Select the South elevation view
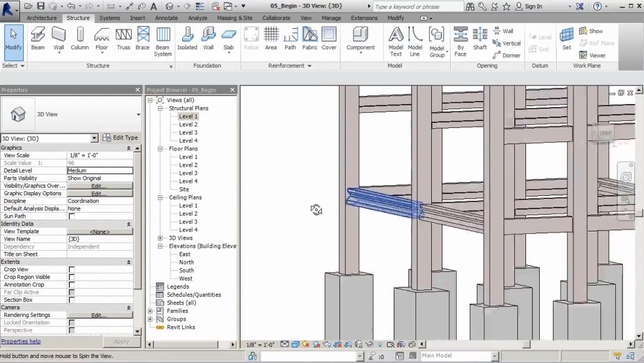Viewport: 644px width, 363px height. pyautogui.click(x=186, y=270)
